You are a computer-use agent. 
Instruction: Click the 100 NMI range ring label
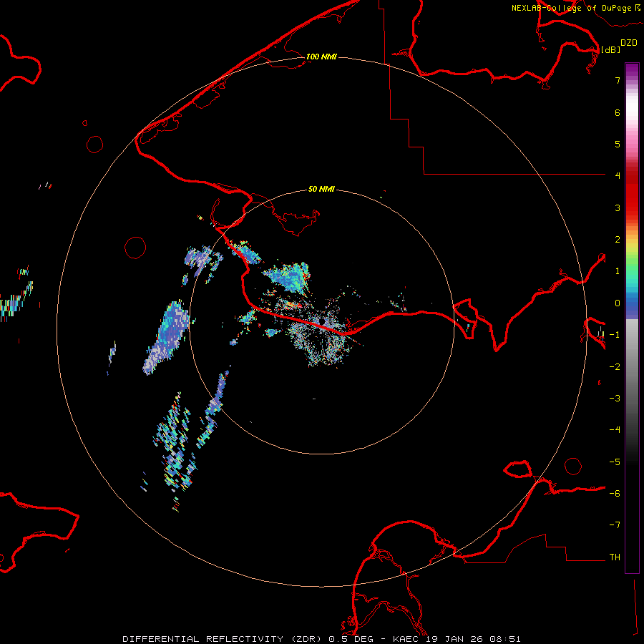coord(321,57)
